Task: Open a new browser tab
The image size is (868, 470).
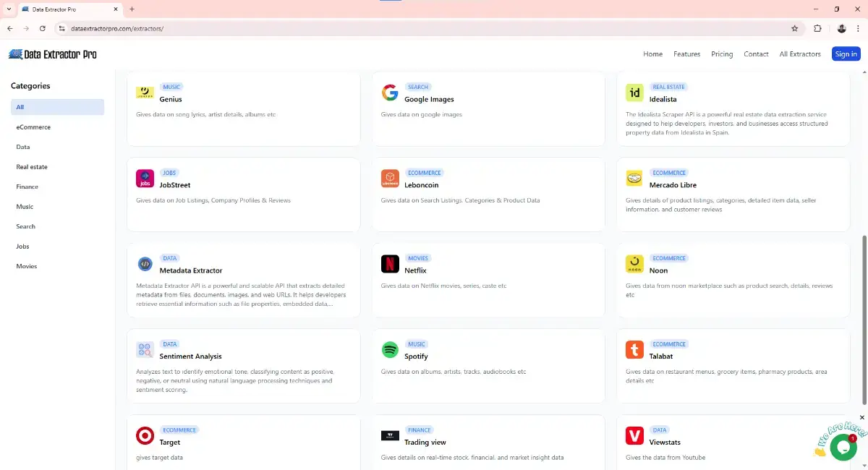Action: 132,9
